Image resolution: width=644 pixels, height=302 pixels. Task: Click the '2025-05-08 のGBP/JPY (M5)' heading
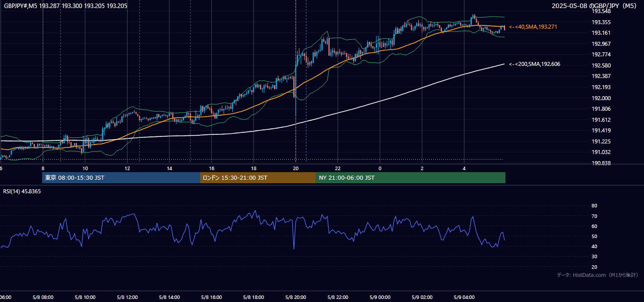click(594, 6)
